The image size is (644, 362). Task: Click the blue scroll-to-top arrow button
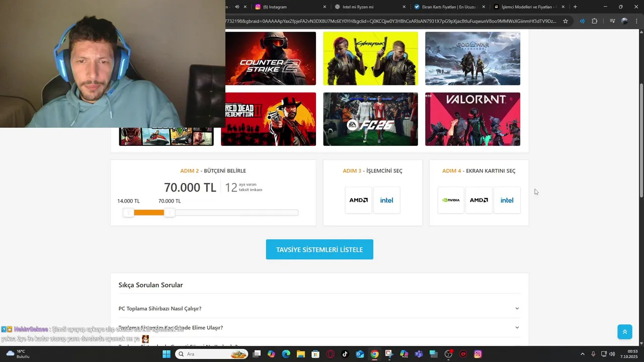point(625,332)
